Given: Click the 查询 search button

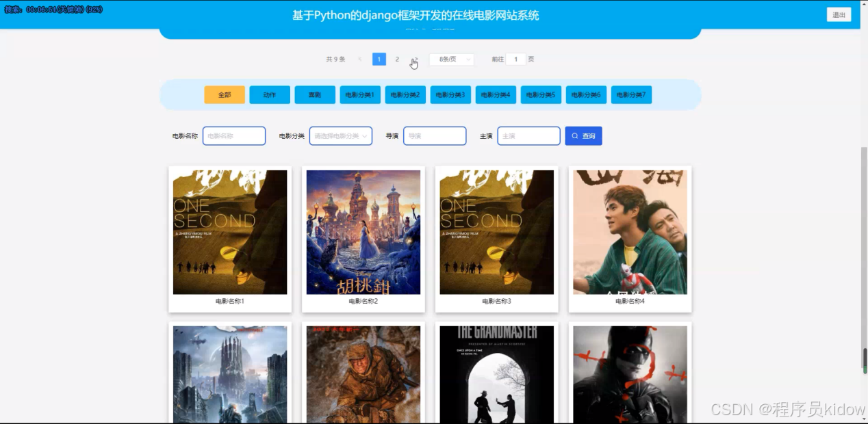Looking at the screenshot, I should 583,136.
